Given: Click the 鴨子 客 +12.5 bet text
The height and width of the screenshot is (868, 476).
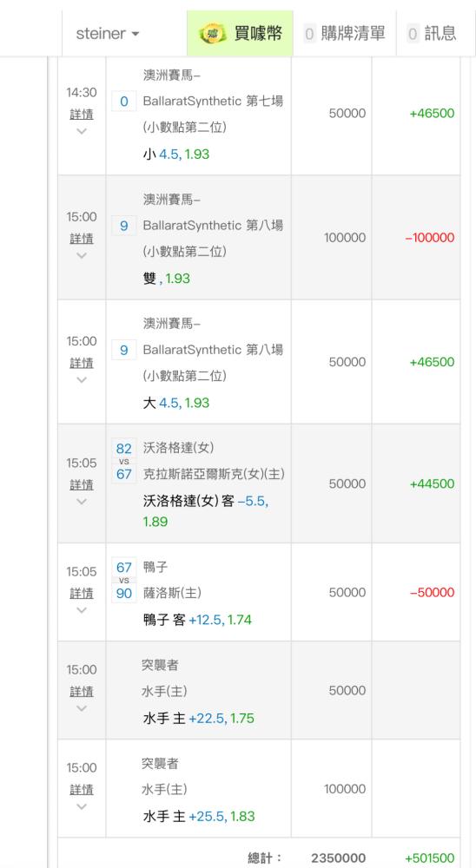Looking at the screenshot, I should point(197,620).
